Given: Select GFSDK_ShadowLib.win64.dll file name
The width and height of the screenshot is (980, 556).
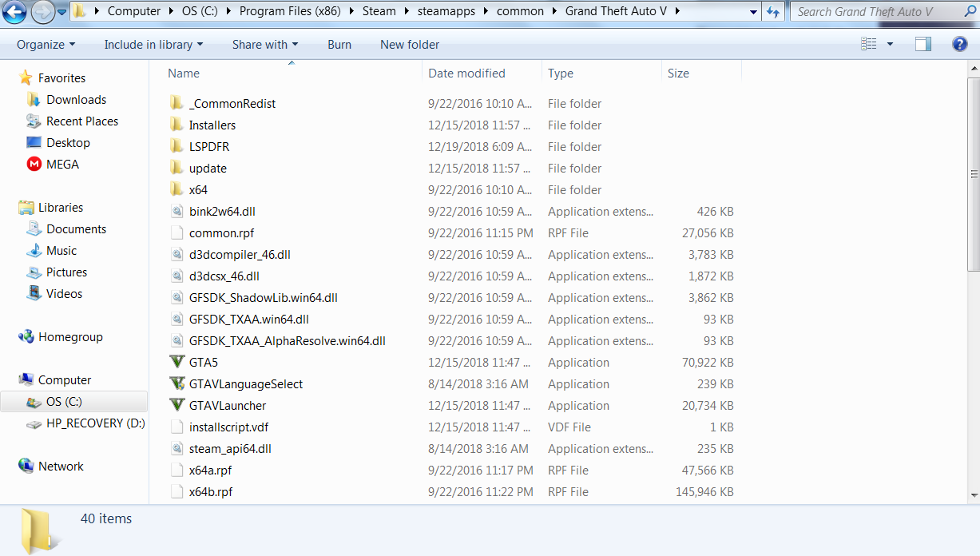Looking at the screenshot, I should 263,297.
